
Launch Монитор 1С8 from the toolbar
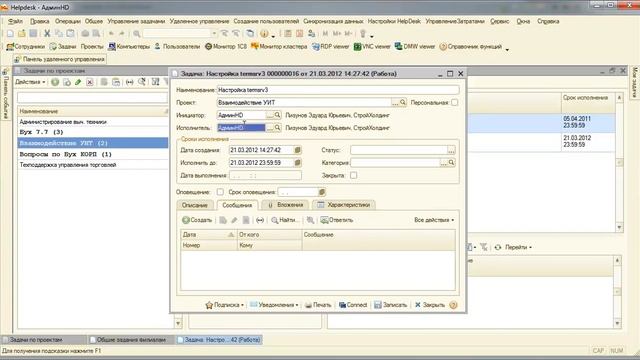click(x=226, y=47)
